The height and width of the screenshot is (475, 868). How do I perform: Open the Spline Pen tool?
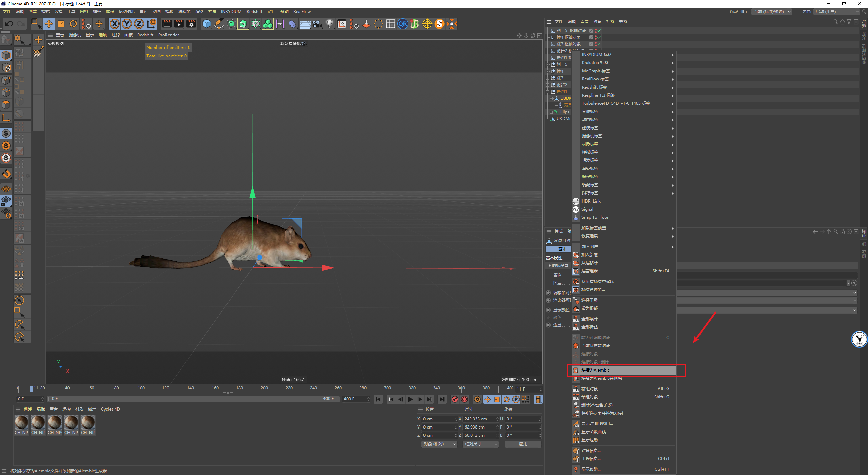pyautogui.click(x=219, y=24)
